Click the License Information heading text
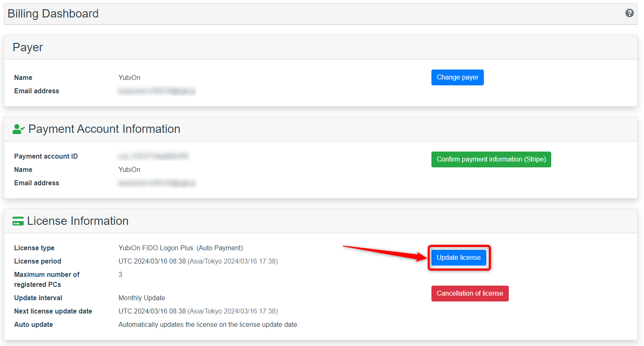 pos(78,221)
